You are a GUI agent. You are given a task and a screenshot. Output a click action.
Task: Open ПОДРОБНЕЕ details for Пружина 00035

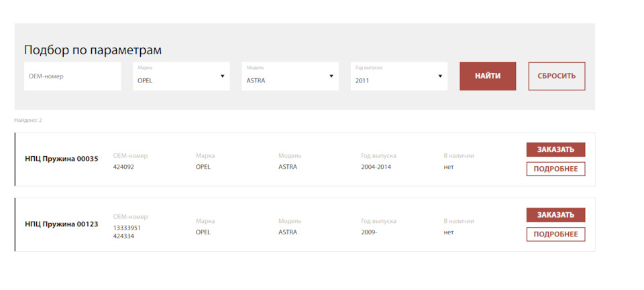click(555, 169)
